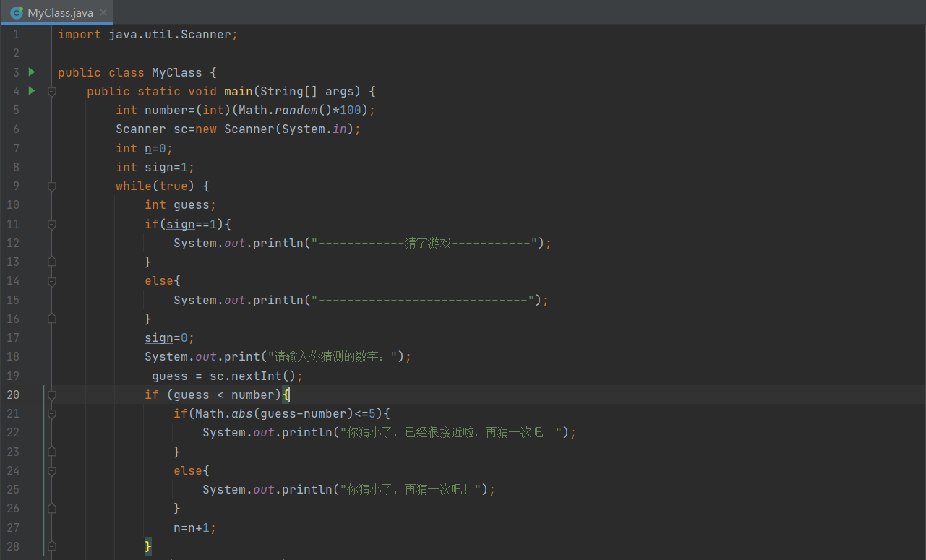This screenshot has width=926, height=560.
Task: Click the class icon on MyClass.java tab
Action: point(16,13)
